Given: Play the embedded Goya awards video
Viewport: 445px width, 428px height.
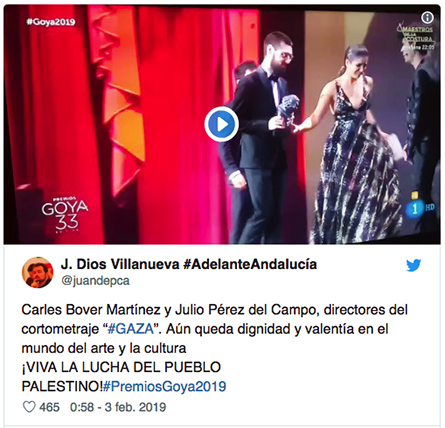Looking at the screenshot, I should (222, 124).
